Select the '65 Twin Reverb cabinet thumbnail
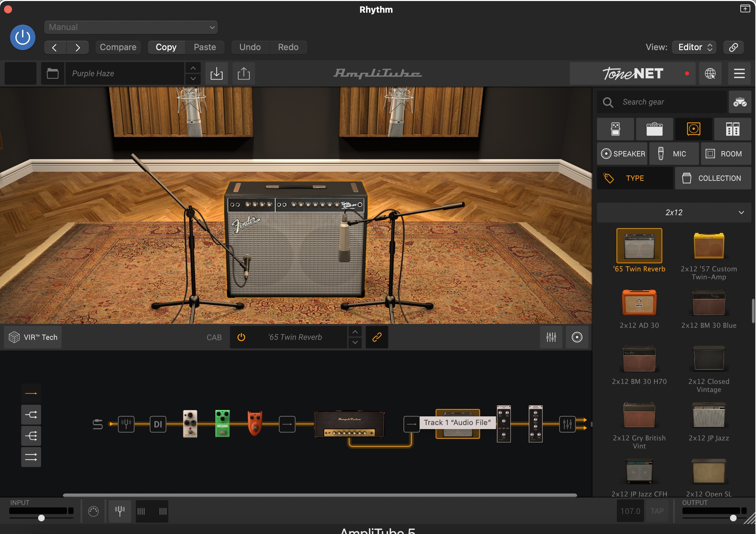The height and width of the screenshot is (534, 756). click(639, 246)
